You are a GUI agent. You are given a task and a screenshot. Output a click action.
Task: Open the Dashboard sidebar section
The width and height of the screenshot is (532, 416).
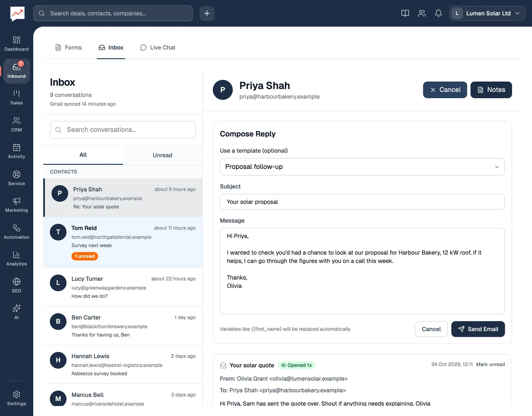pyautogui.click(x=16, y=44)
